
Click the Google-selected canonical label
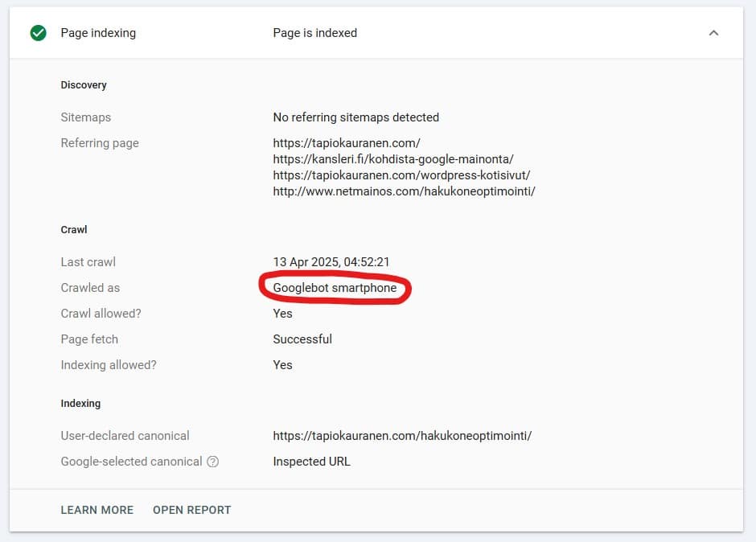[x=131, y=462]
